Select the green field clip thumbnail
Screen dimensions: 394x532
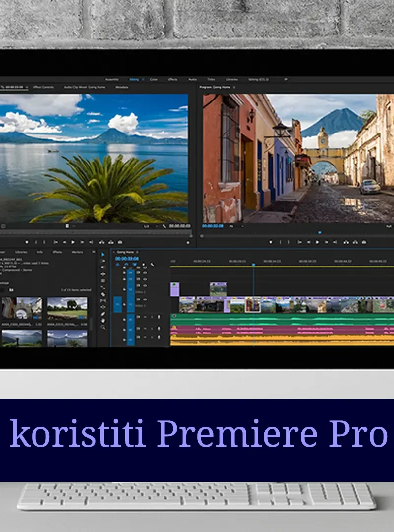(67, 308)
